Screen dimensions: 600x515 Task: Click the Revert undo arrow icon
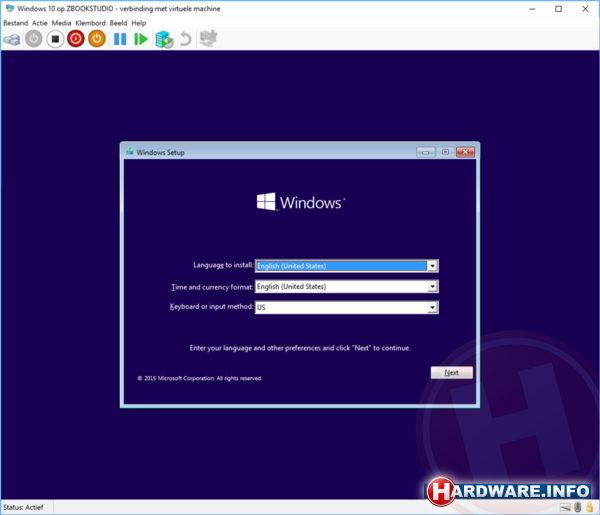[186, 39]
